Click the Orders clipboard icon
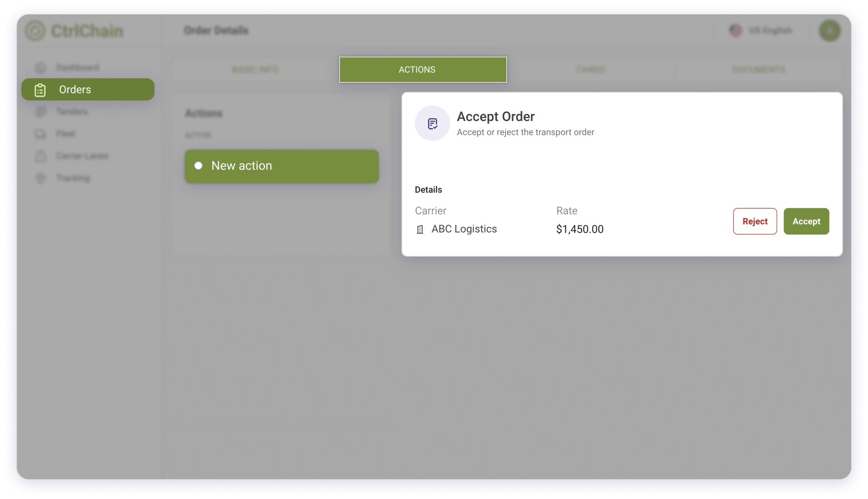Screen dimensions: 868x499 click(41, 89)
